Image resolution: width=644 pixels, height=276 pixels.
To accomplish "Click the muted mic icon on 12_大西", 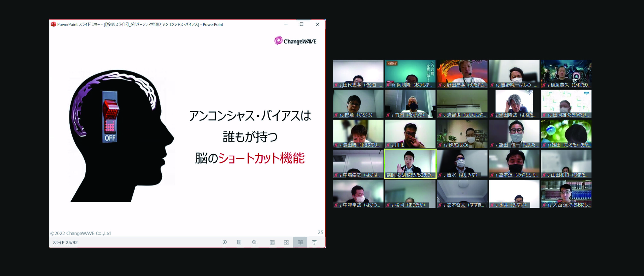I will coord(544,205).
